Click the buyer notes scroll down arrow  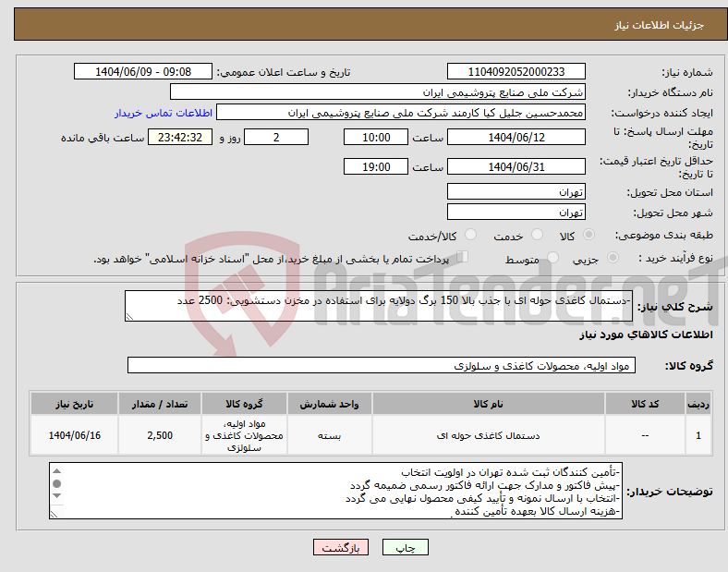[56, 496]
